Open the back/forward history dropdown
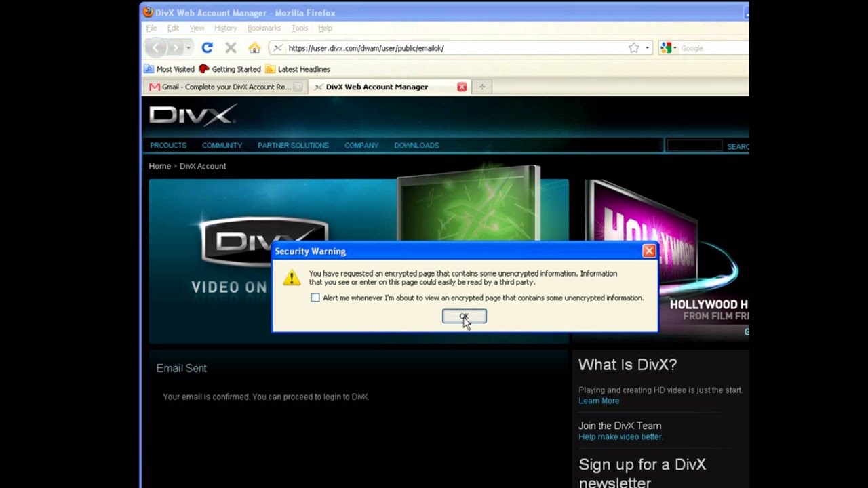The height and width of the screenshot is (488, 868). 189,48
